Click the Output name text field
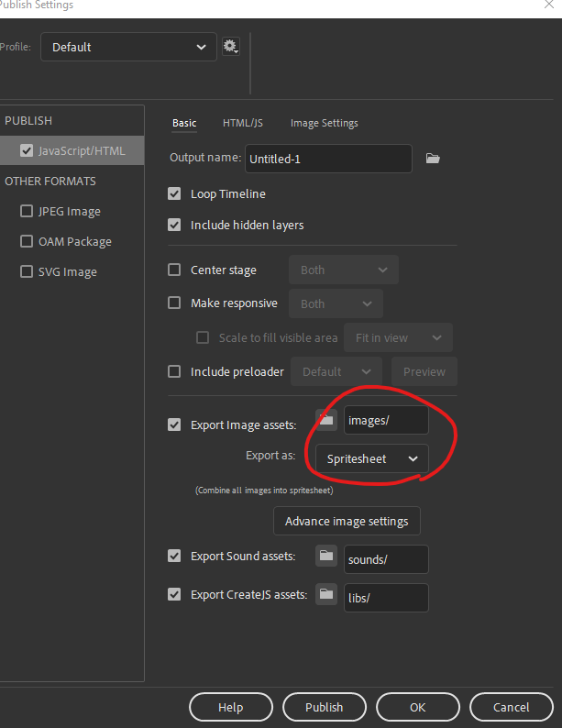The height and width of the screenshot is (728, 562). point(327,159)
